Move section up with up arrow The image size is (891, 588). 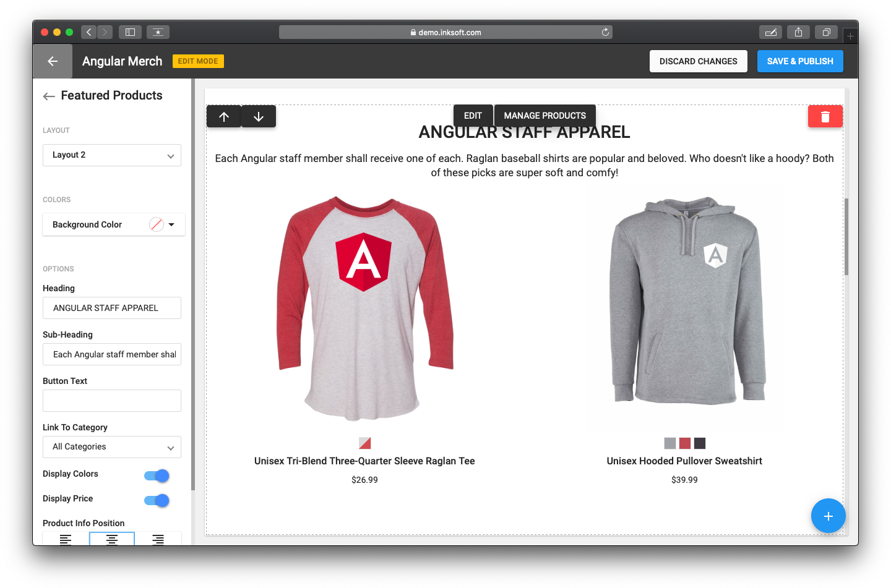[x=224, y=116]
